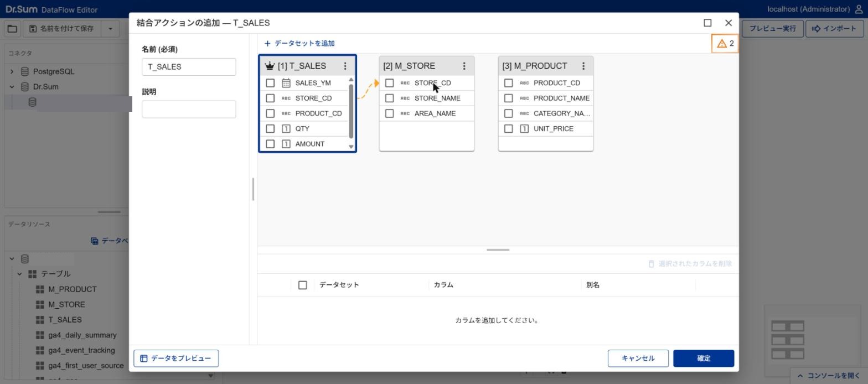Collapse the data resource database node

point(12,259)
